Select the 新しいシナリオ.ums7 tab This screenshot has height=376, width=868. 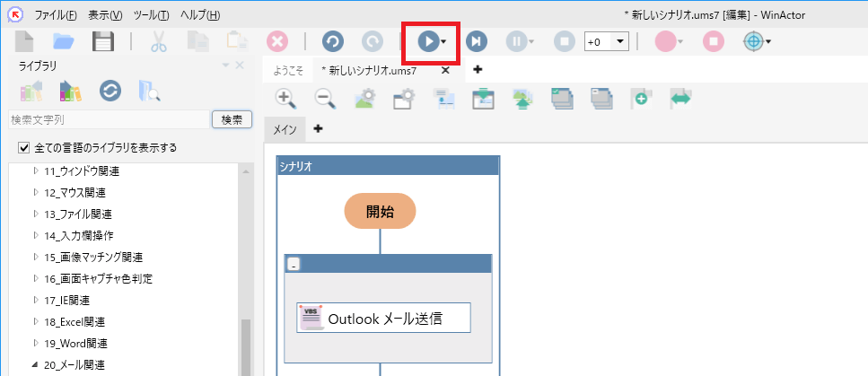[x=369, y=71]
